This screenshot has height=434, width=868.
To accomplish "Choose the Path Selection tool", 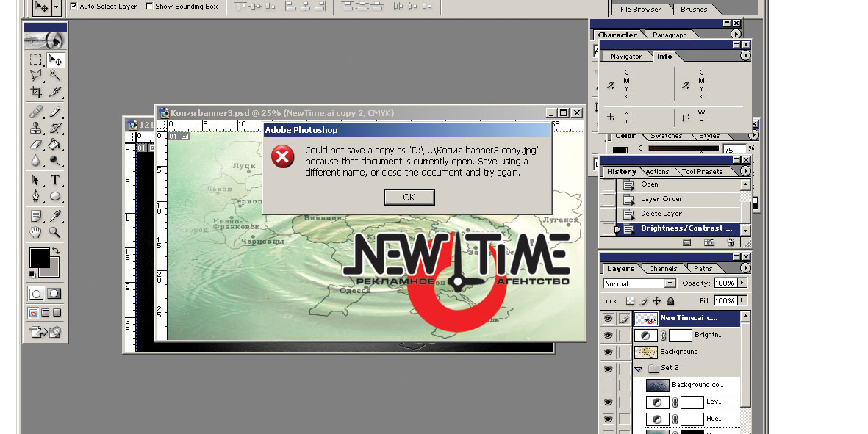I will pos(36,180).
